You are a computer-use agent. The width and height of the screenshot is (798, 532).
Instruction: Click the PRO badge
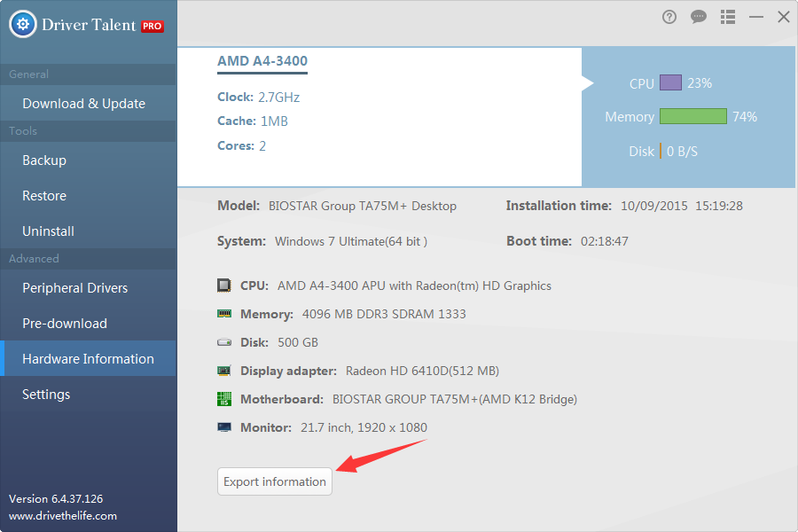click(x=153, y=26)
